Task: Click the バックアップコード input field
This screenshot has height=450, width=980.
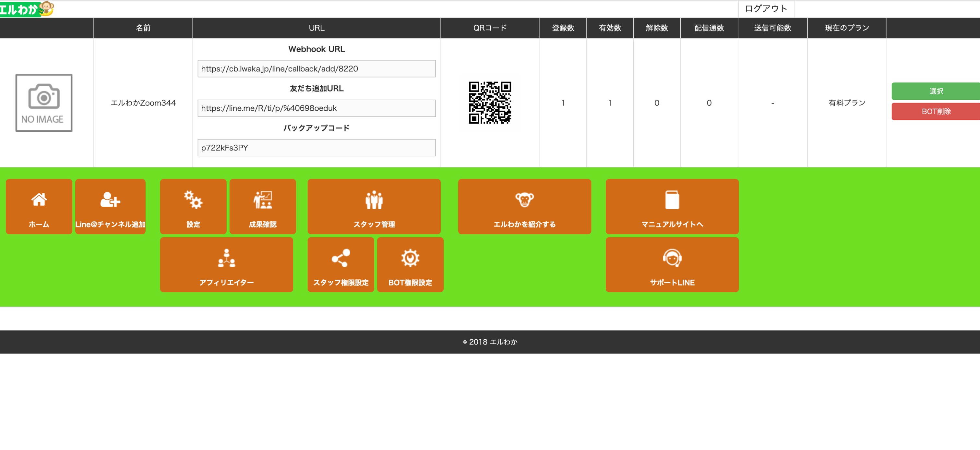Action: coord(317,148)
